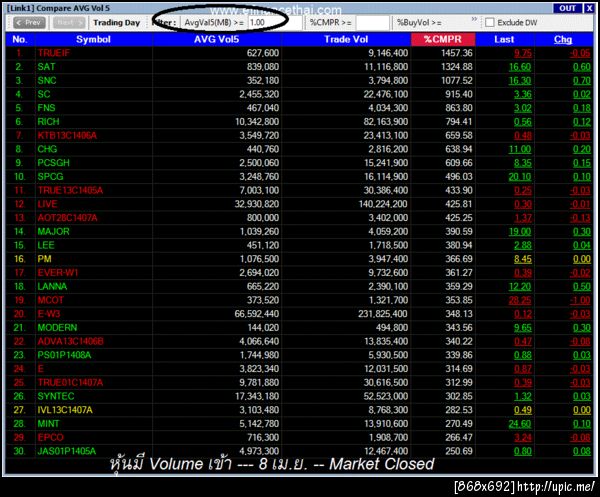Image resolution: width=600 pixels, height=497 pixels.
Task: Click AVG Vol5 value 17,343,180
Action: click(x=257, y=396)
